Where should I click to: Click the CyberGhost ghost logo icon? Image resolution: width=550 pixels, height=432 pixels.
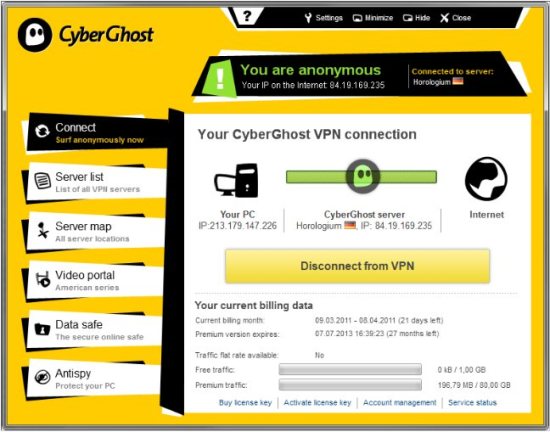pyautogui.click(x=35, y=35)
